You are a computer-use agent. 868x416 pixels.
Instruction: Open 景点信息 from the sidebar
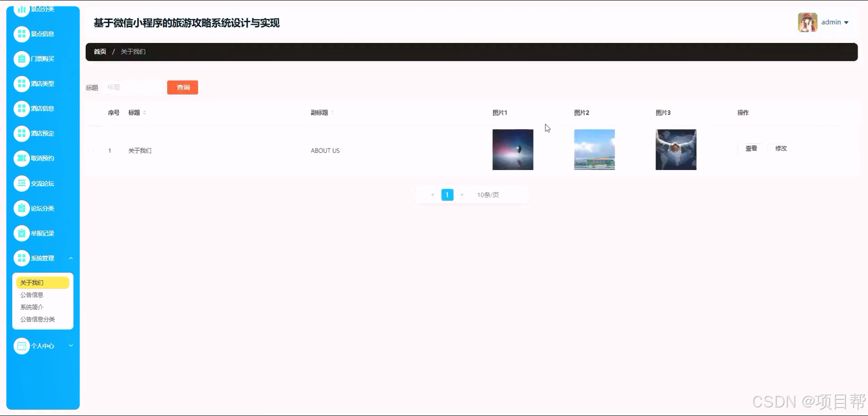click(x=21, y=34)
